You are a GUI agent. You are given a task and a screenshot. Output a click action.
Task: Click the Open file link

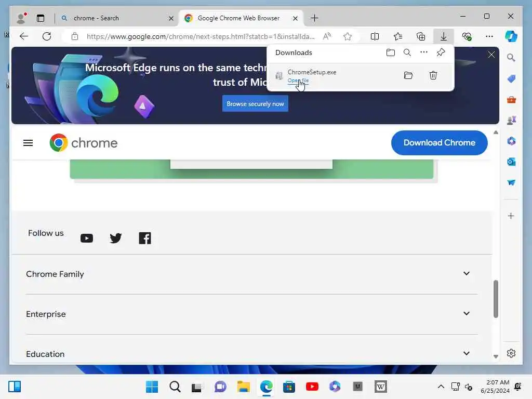coord(298,81)
